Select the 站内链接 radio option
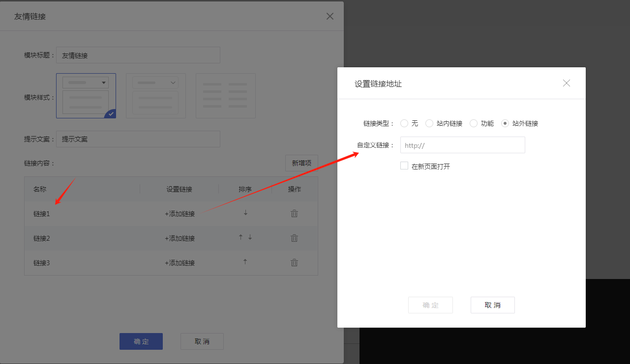Image resolution: width=630 pixels, height=364 pixels. [x=429, y=123]
